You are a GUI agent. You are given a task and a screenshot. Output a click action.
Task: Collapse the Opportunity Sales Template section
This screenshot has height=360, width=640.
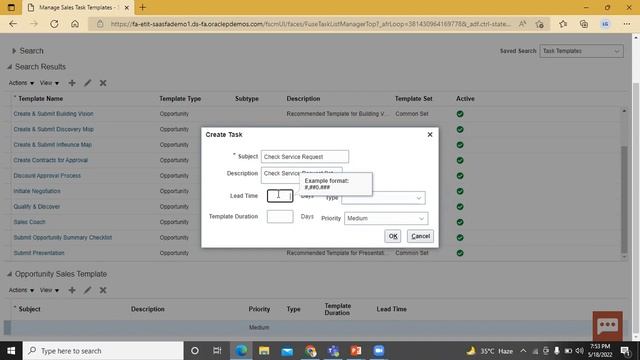point(9,274)
